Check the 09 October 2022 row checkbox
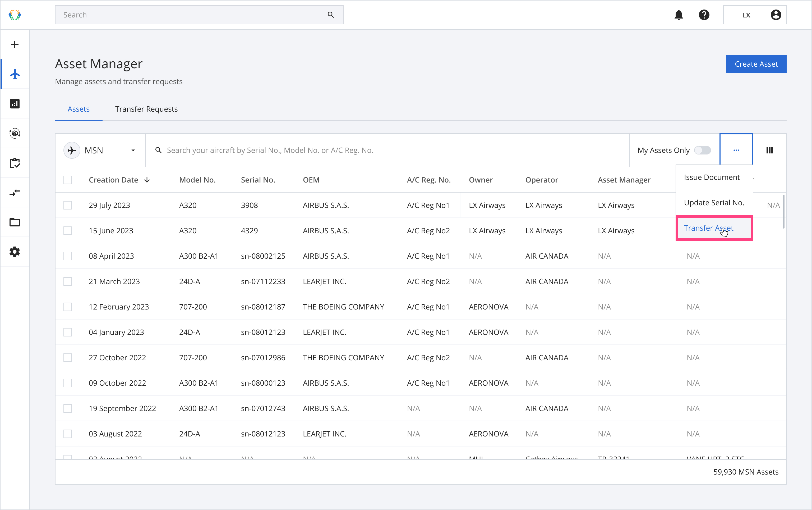Viewport: 812px width, 510px height. pyautogui.click(x=68, y=383)
